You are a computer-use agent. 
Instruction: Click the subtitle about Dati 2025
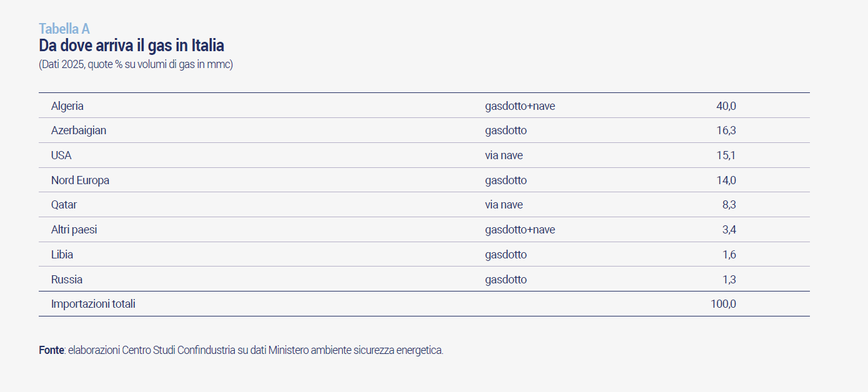[x=136, y=64]
